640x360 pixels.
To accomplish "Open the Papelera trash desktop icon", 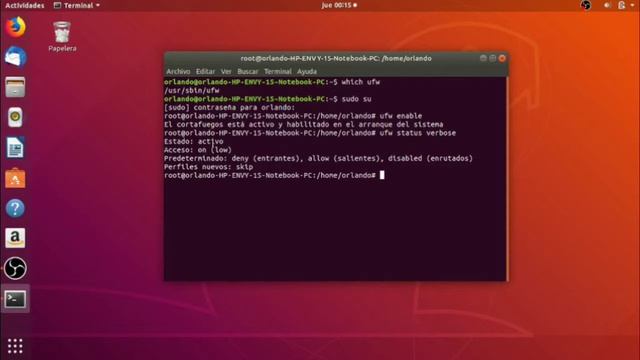I will (62, 36).
